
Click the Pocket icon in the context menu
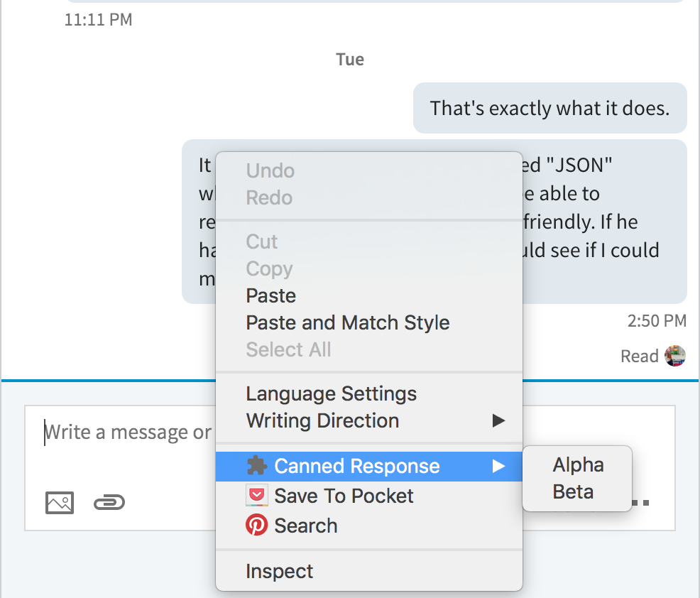click(x=256, y=496)
